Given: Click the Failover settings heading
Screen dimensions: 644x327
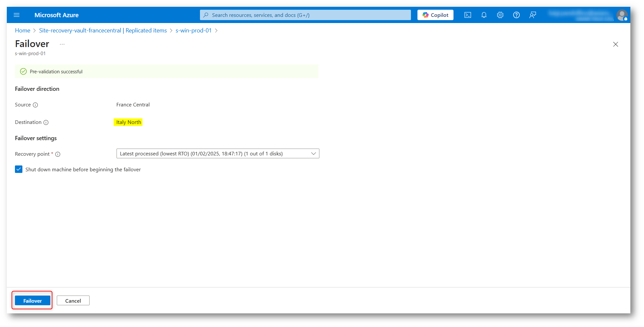Looking at the screenshot, I should click(36, 138).
